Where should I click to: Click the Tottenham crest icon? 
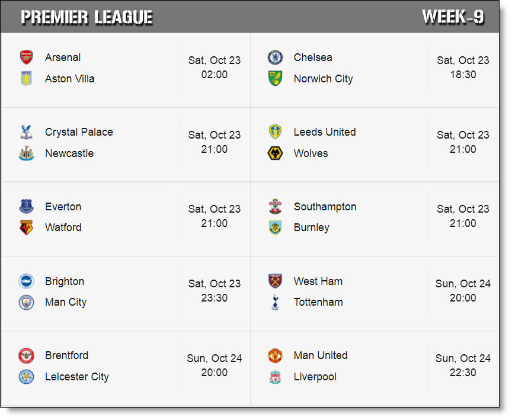click(x=275, y=302)
